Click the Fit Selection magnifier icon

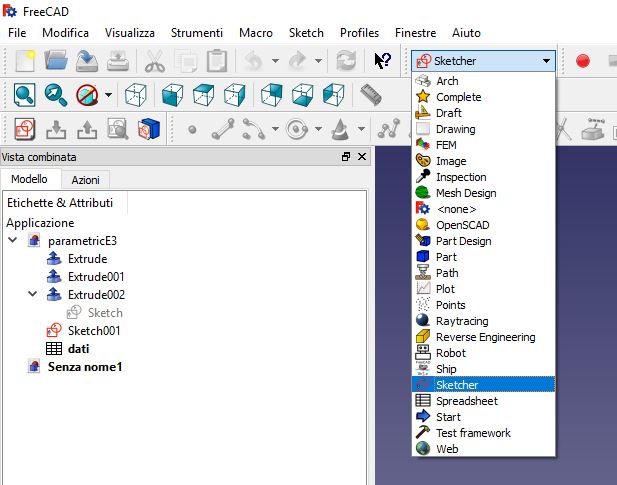[x=56, y=95]
